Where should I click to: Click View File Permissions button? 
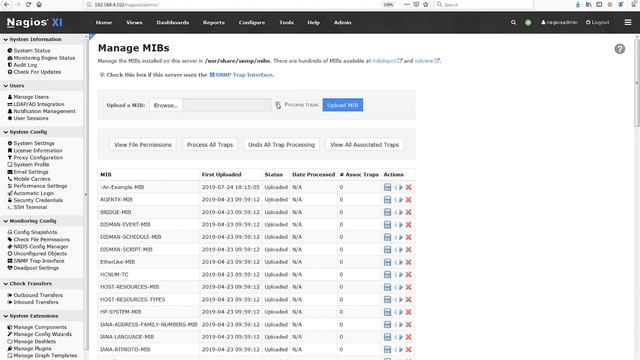point(143,145)
